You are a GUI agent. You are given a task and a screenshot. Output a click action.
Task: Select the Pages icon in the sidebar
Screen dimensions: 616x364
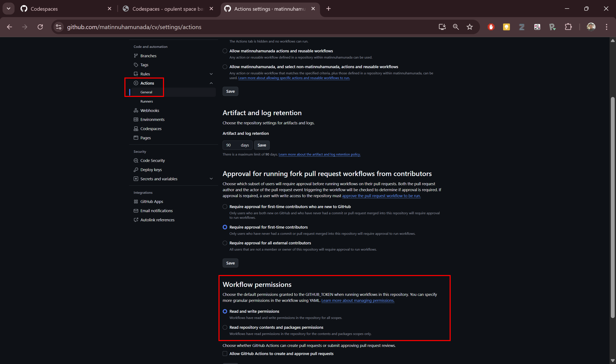[x=136, y=138]
